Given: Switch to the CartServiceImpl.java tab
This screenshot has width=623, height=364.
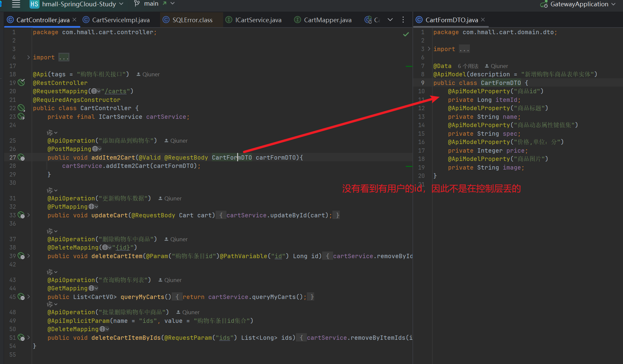Looking at the screenshot, I should [x=121, y=20].
